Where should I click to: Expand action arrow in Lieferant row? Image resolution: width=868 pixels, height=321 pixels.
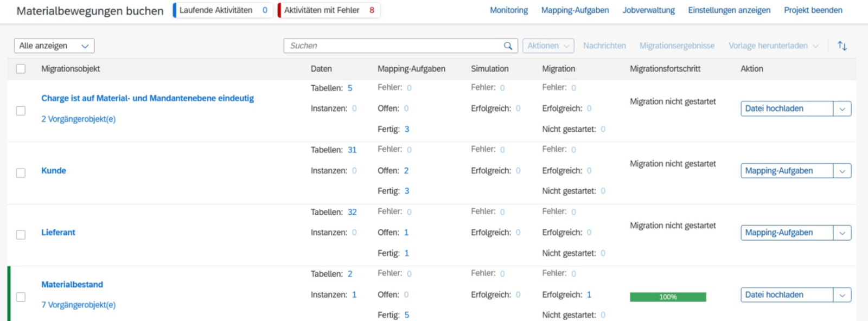pos(842,233)
